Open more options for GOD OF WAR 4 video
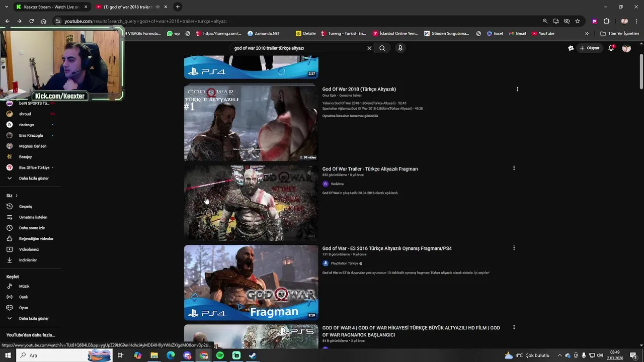The width and height of the screenshot is (644, 362). (x=514, y=327)
